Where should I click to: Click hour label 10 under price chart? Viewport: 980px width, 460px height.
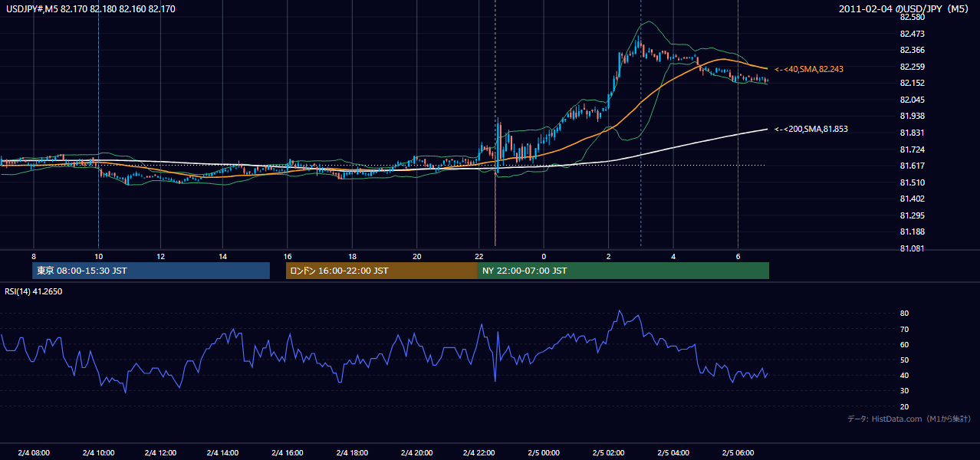point(98,256)
